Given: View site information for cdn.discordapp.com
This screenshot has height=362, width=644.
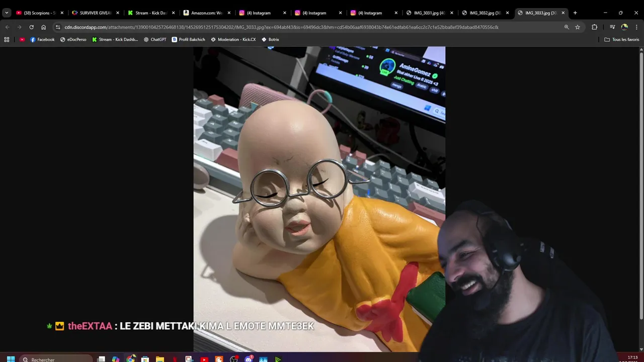Looking at the screenshot, I should click(58, 27).
